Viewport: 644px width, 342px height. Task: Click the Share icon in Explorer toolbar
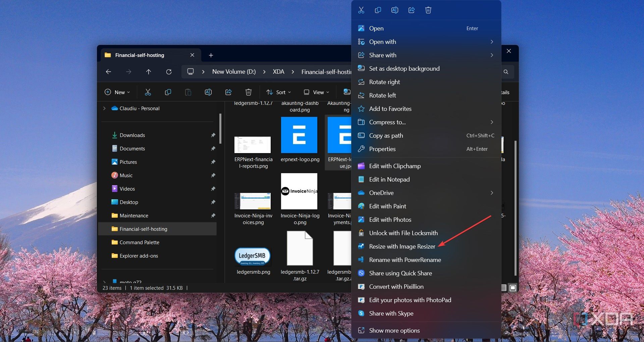click(228, 92)
